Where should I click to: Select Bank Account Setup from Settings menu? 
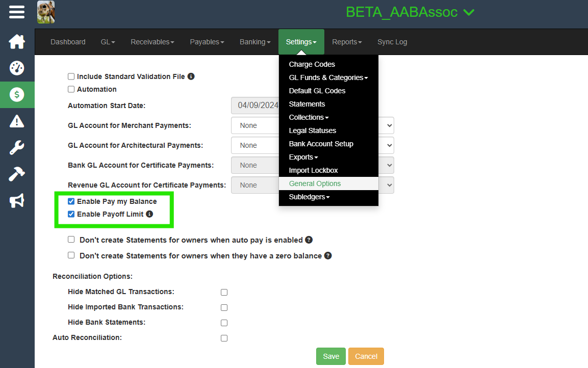point(321,144)
